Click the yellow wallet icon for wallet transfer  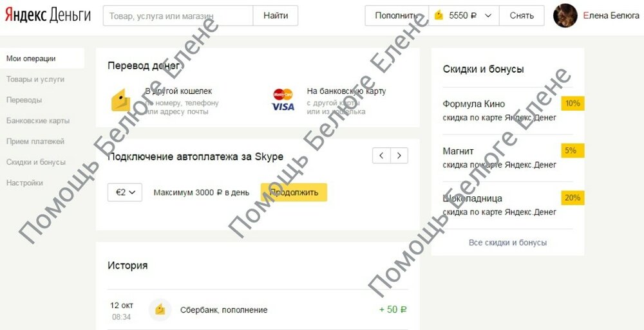[x=121, y=100]
